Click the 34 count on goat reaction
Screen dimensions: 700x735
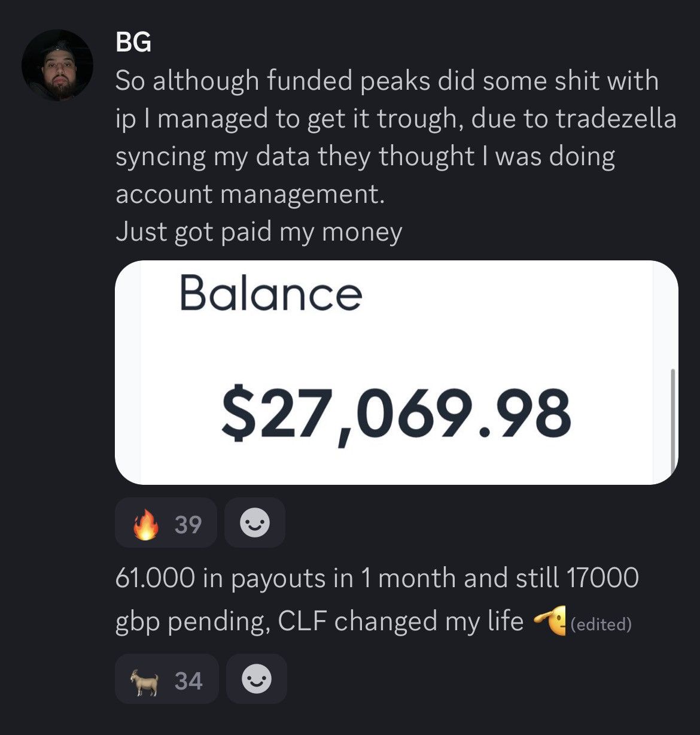(188, 681)
